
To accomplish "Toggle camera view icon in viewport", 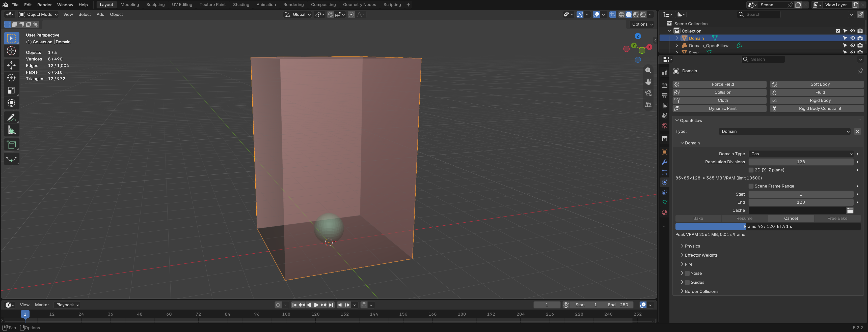I will pyautogui.click(x=648, y=93).
